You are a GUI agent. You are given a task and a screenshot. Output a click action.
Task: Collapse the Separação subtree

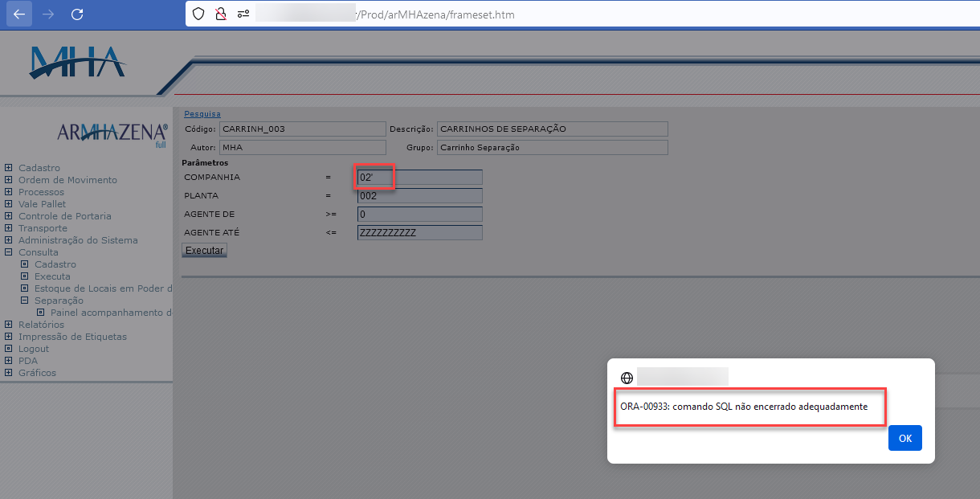[x=24, y=301]
